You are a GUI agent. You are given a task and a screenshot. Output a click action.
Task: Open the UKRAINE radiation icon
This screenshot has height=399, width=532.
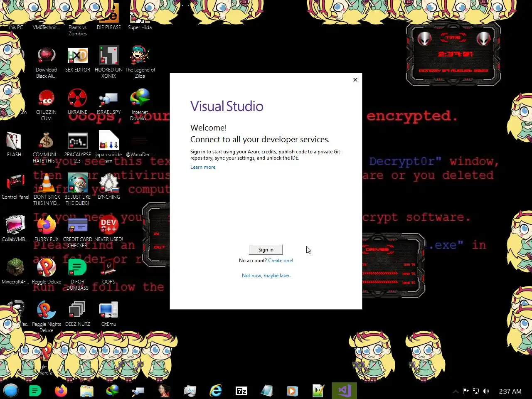pyautogui.click(x=78, y=102)
